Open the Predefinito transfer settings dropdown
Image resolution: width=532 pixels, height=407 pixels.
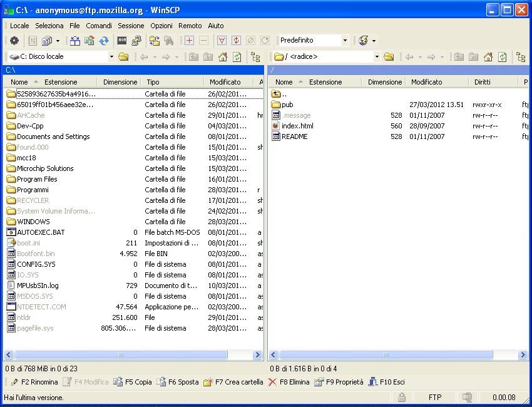(345, 39)
